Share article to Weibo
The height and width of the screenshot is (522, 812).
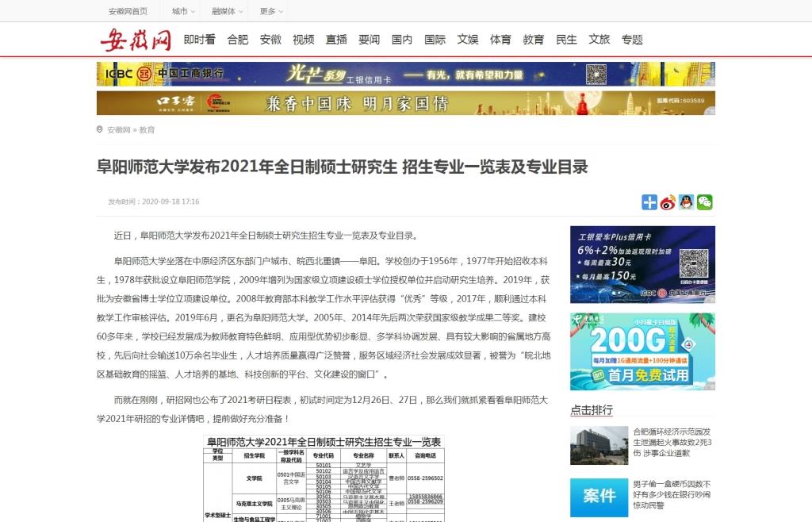tap(668, 202)
